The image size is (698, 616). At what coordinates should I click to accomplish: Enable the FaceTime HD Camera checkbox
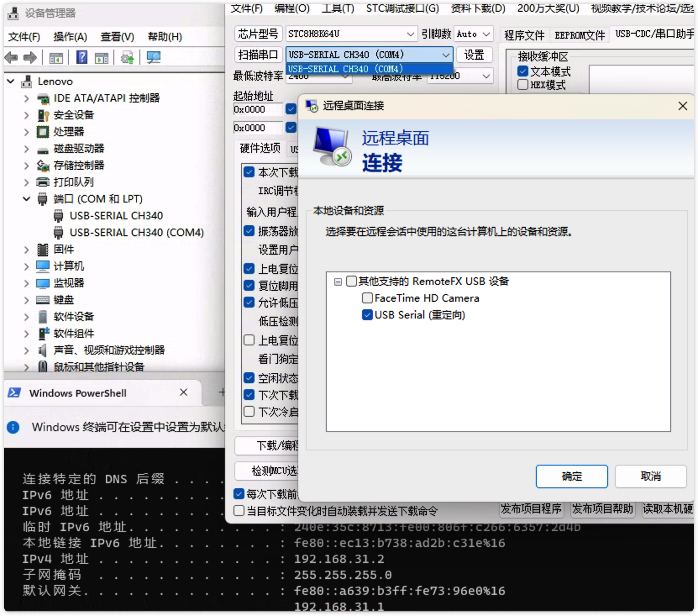(367, 298)
